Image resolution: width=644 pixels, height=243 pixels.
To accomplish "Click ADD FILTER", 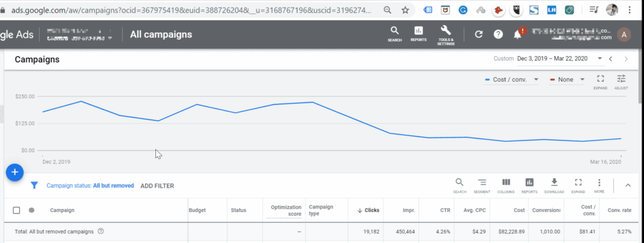I will coord(157,186).
